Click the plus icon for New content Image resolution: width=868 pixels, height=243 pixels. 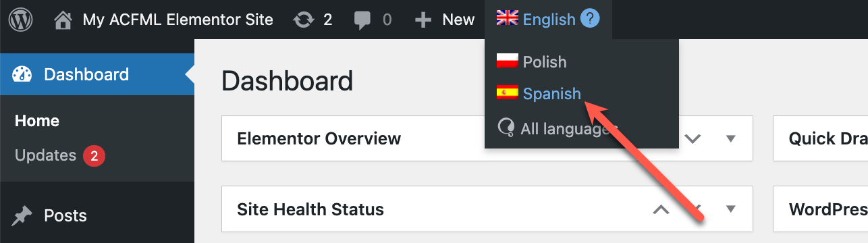(x=423, y=20)
